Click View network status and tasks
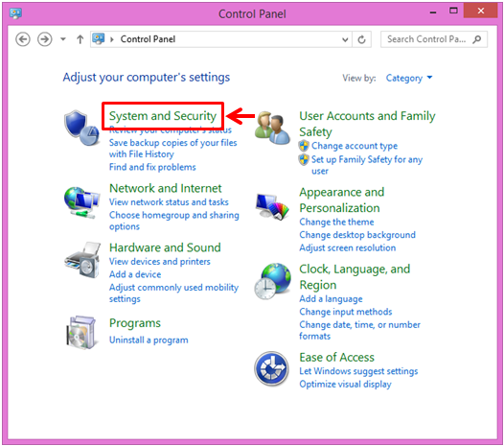Viewport: 504px width, 446px height. 169,202
